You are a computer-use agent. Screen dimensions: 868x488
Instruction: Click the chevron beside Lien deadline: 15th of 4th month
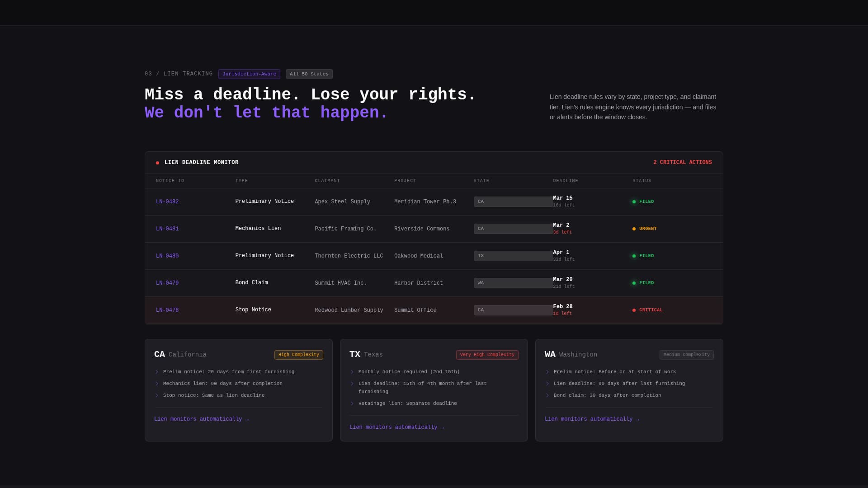[352, 384]
